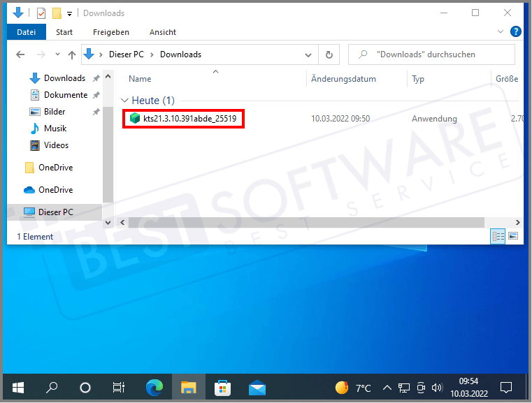Viewport: 532px width, 403px height.
Task: Go forward with the forward arrow
Action: tap(41, 54)
